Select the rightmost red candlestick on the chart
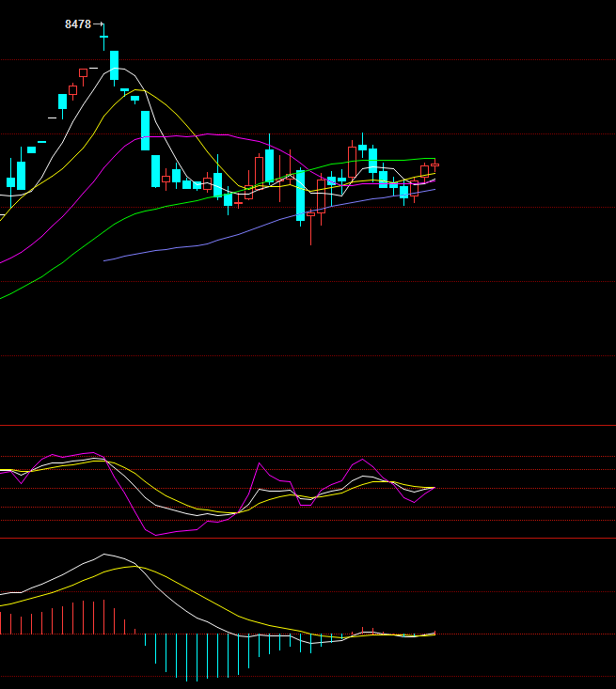 (x=434, y=165)
